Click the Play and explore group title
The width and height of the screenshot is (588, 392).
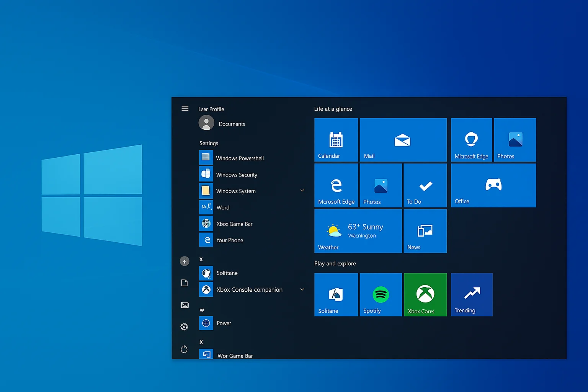tap(335, 263)
